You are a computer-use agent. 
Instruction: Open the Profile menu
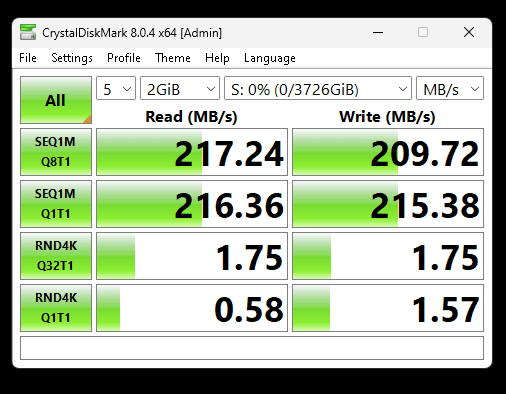click(x=124, y=58)
